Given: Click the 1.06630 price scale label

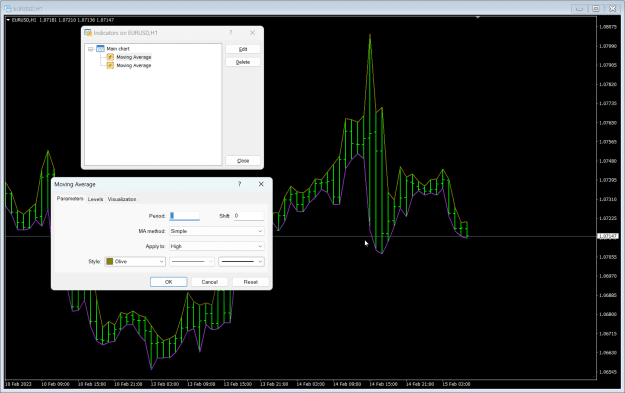Looking at the screenshot, I should (x=608, y=353).
